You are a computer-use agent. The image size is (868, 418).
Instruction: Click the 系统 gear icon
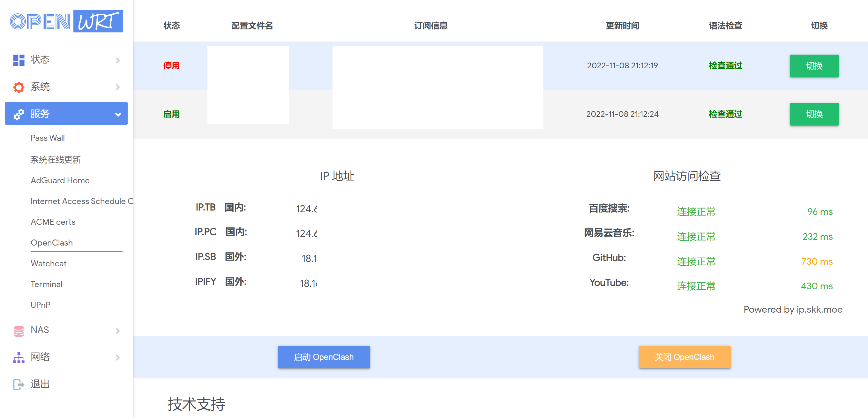(19, 87)
